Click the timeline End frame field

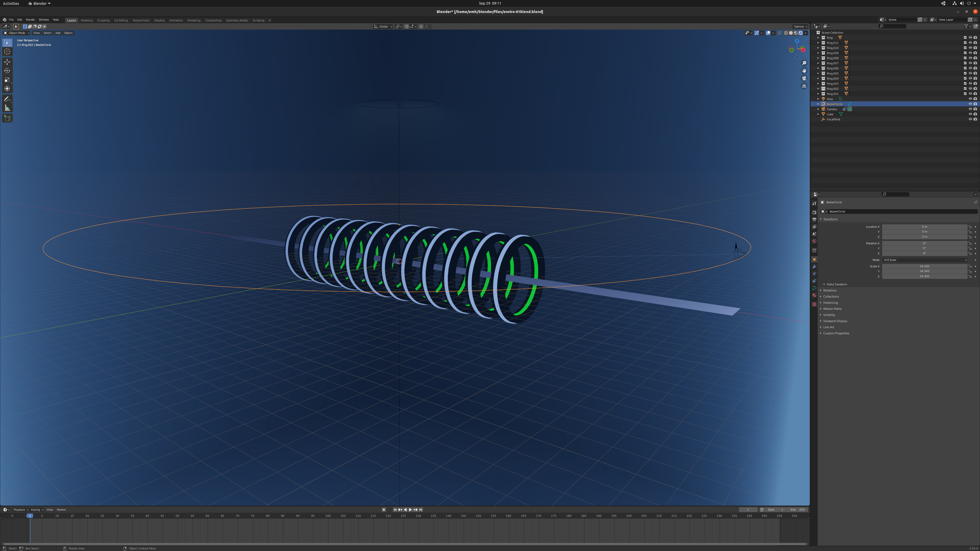point(798,510)
